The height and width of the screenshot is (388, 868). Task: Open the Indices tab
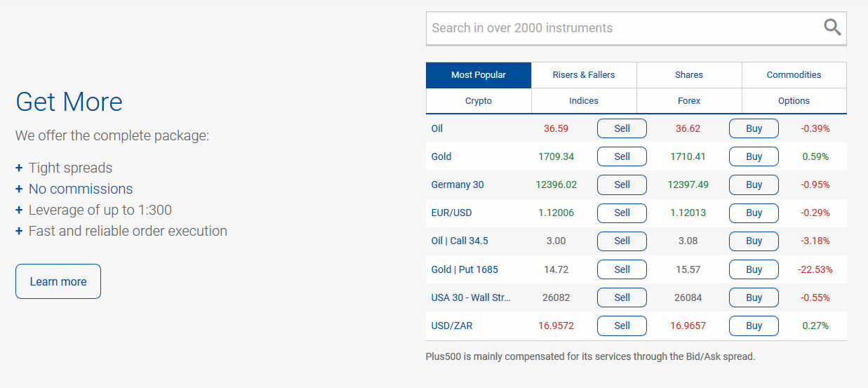584,101
